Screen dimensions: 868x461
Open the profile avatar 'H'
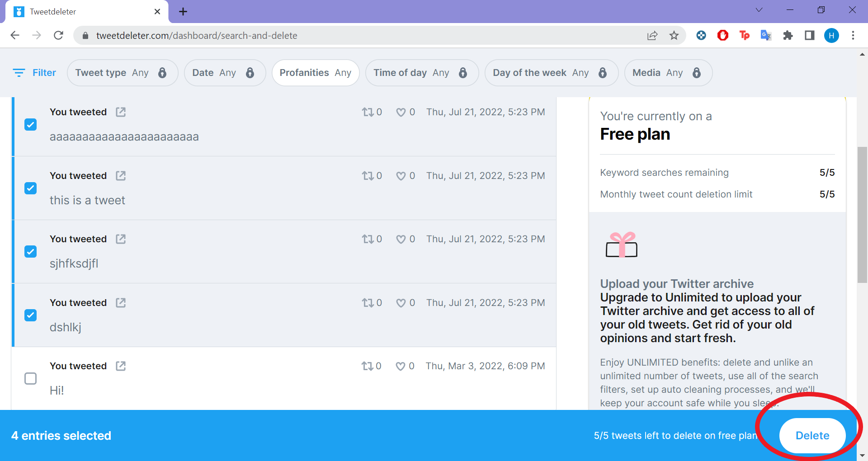coord(831,35)
